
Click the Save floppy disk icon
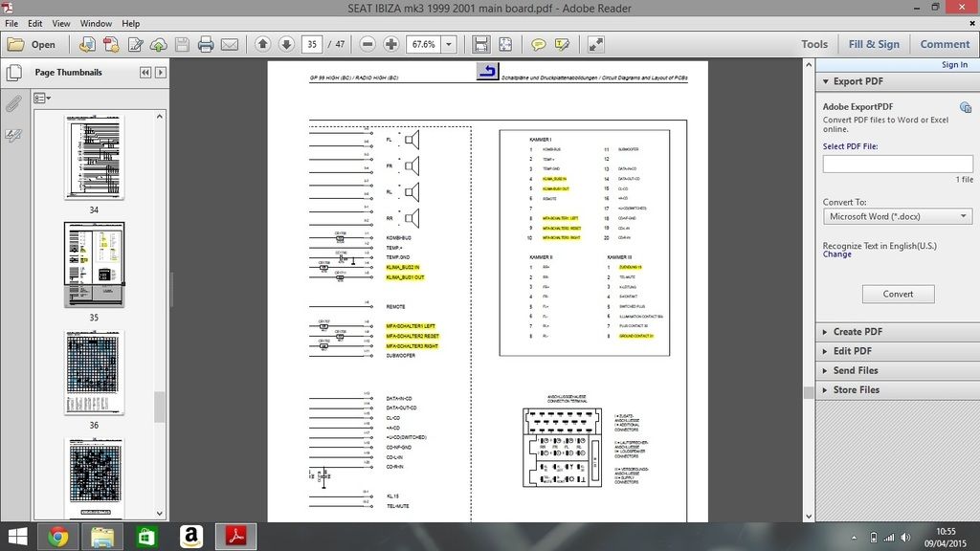[x=182, y=44]
